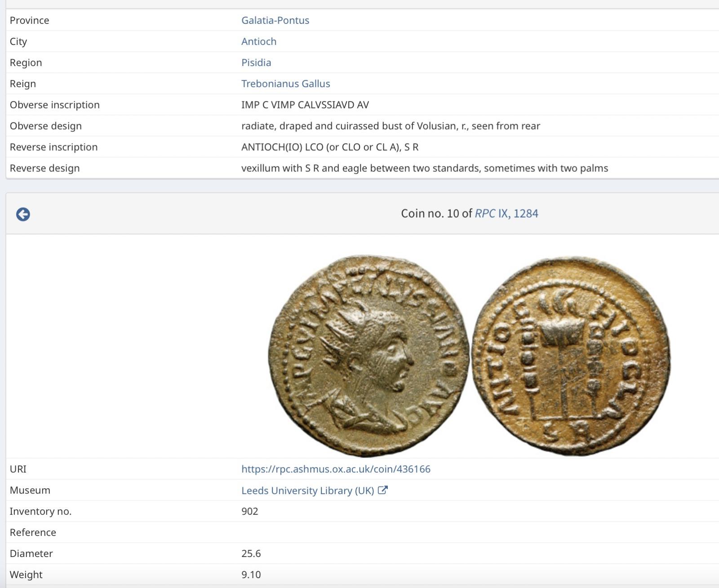This screenshot has height=588, width=719.
Task: Click the inventory number value 902
Action: click(x=249, y=511)
